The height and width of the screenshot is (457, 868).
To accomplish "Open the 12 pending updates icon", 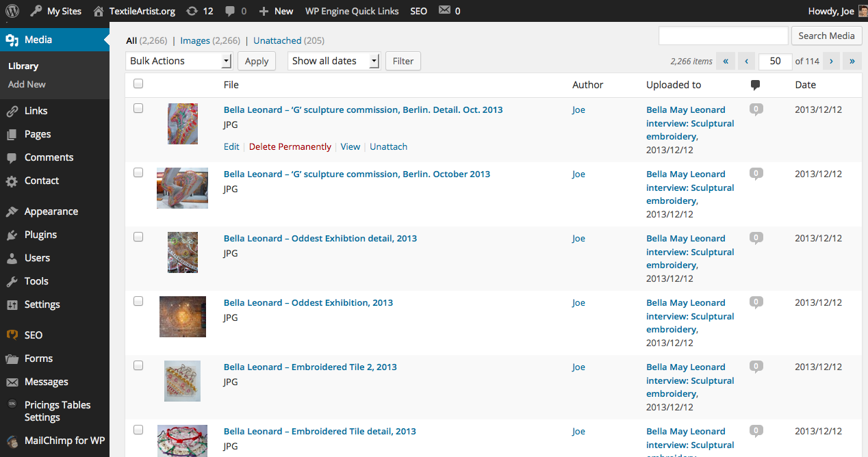I will pyautogui.click(x=199, y=11).
